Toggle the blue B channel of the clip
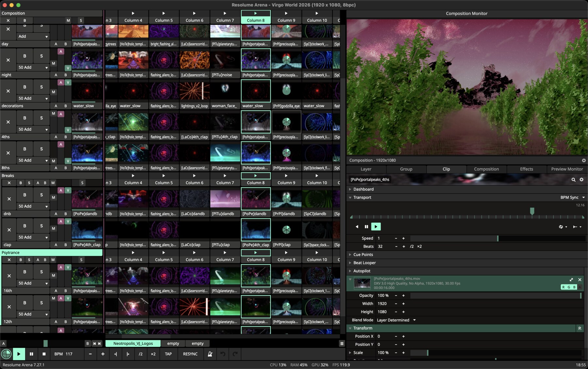Viewport: 588px width, 369px height. tap(574, 287)
